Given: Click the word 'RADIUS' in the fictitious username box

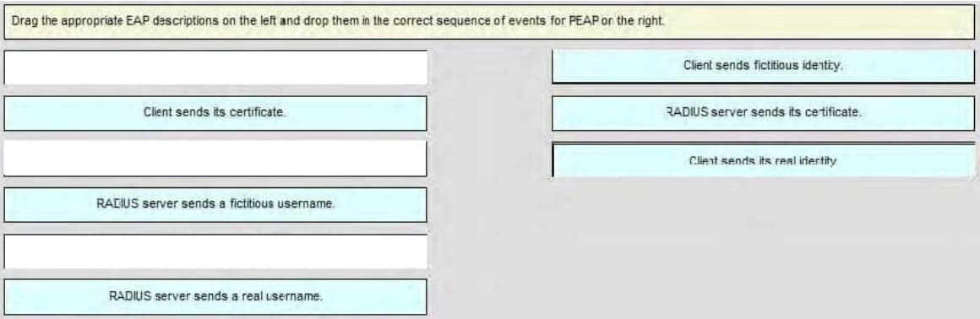Looking at the screenshot, I should 112,203.
